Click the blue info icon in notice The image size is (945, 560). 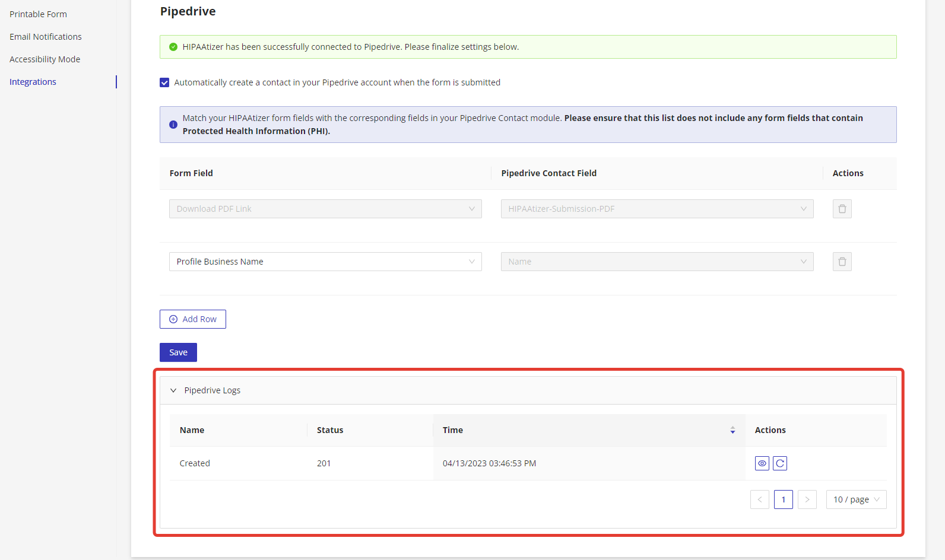pyautogui.click(x=173, y=125)
